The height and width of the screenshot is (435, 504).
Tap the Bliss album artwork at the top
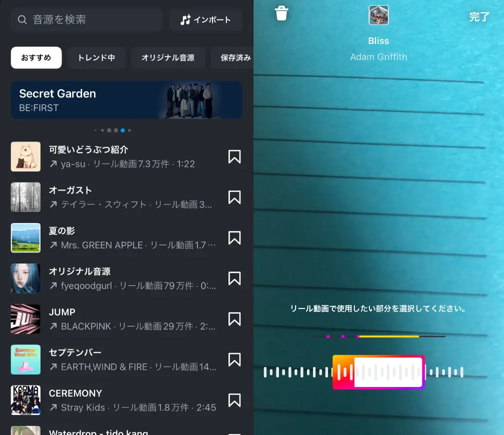click(x=378, y=15)
